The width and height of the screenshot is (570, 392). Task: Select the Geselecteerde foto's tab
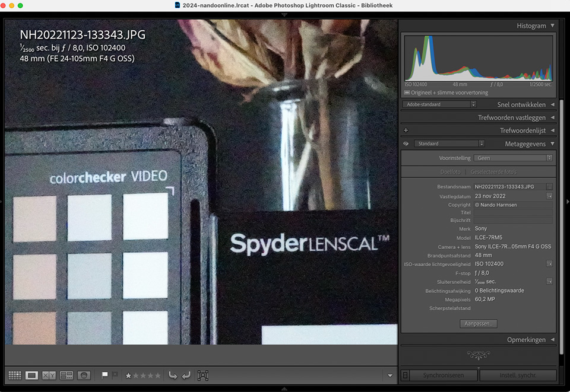(493, 171)
